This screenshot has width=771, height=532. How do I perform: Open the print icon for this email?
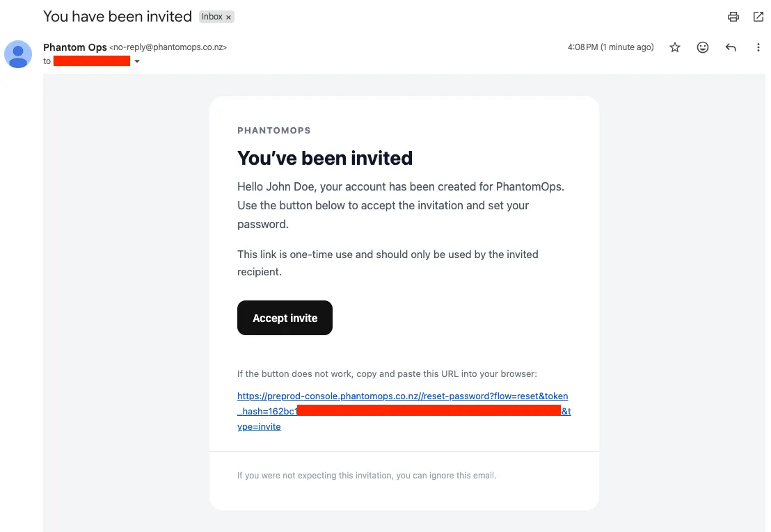click(733, 16)
